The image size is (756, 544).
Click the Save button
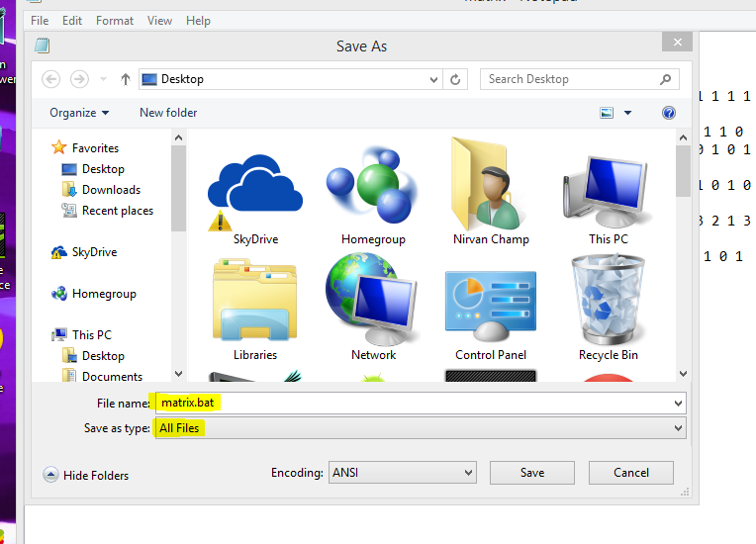coord(532,473)
